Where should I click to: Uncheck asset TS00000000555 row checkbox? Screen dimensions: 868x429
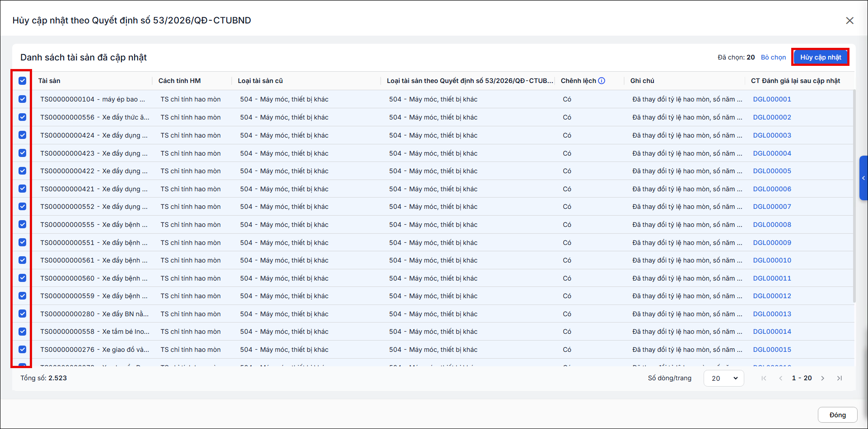[22, 224]
